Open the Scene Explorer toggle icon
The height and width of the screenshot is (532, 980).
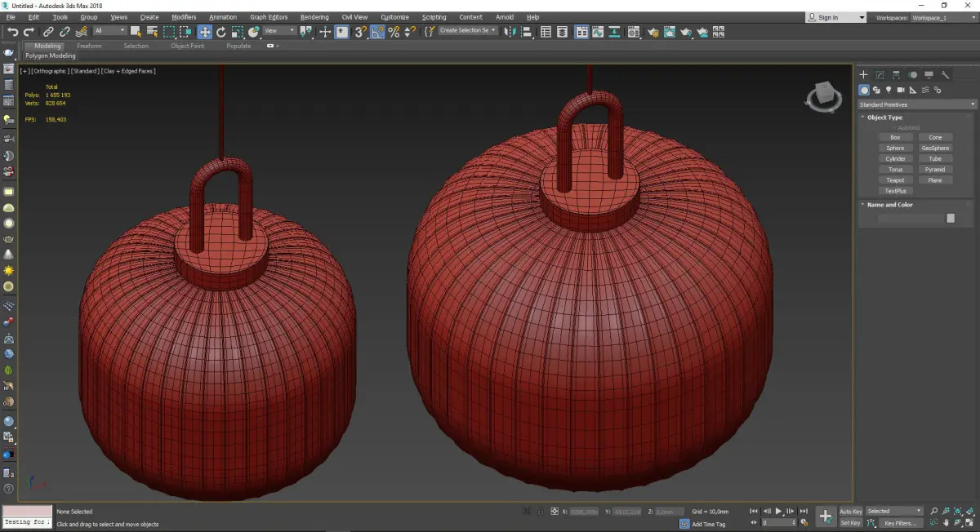546,32
